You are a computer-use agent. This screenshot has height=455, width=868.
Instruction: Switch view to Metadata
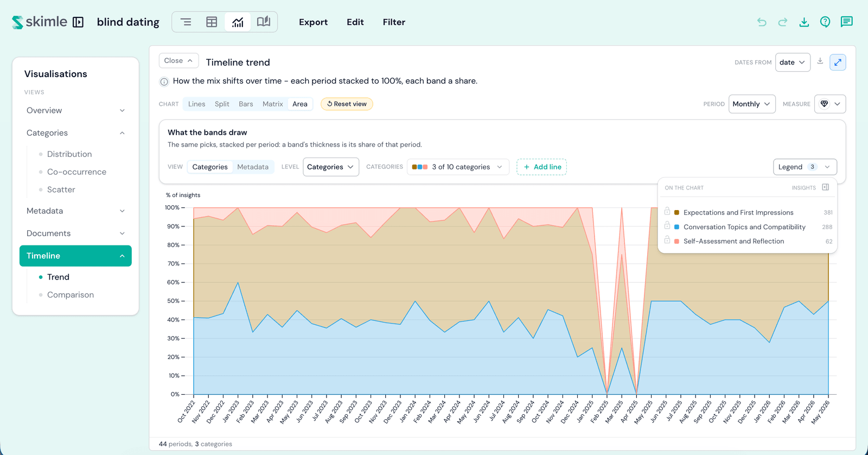click(253, 167)
